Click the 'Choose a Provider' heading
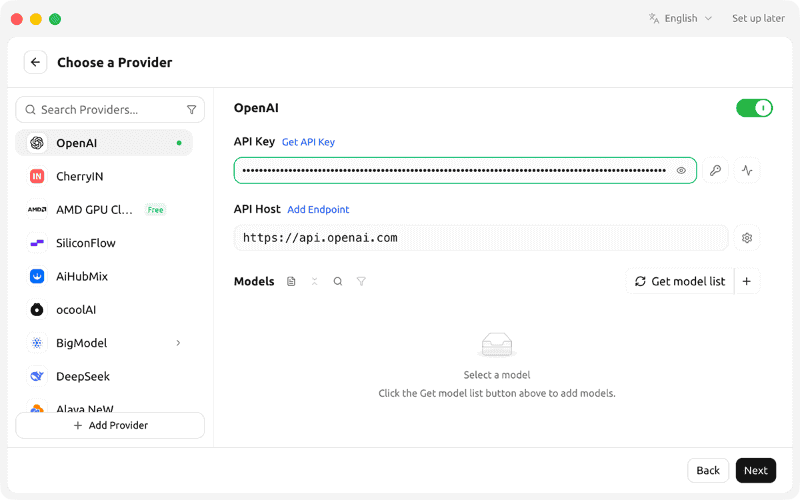The width and height of the screenshot is (800, 500). coord(115,62)
